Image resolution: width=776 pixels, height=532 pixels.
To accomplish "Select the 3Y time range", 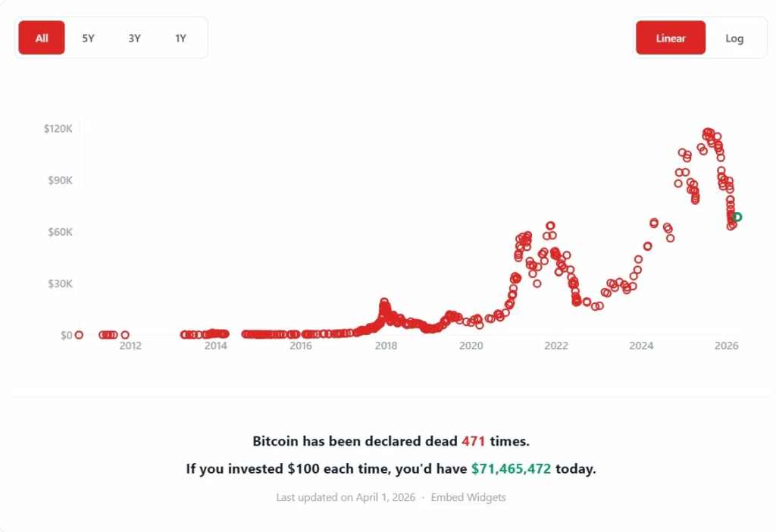I will point(134,38).
